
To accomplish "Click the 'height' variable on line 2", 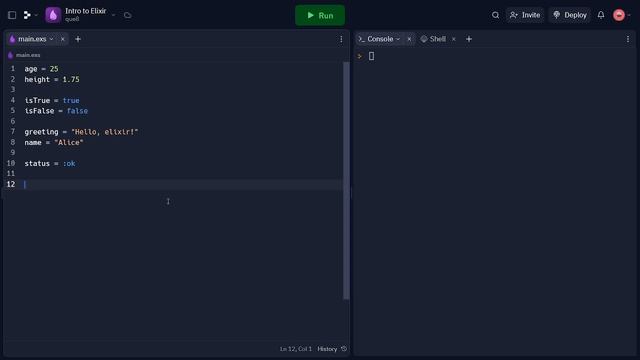I will tap(37, 80).
